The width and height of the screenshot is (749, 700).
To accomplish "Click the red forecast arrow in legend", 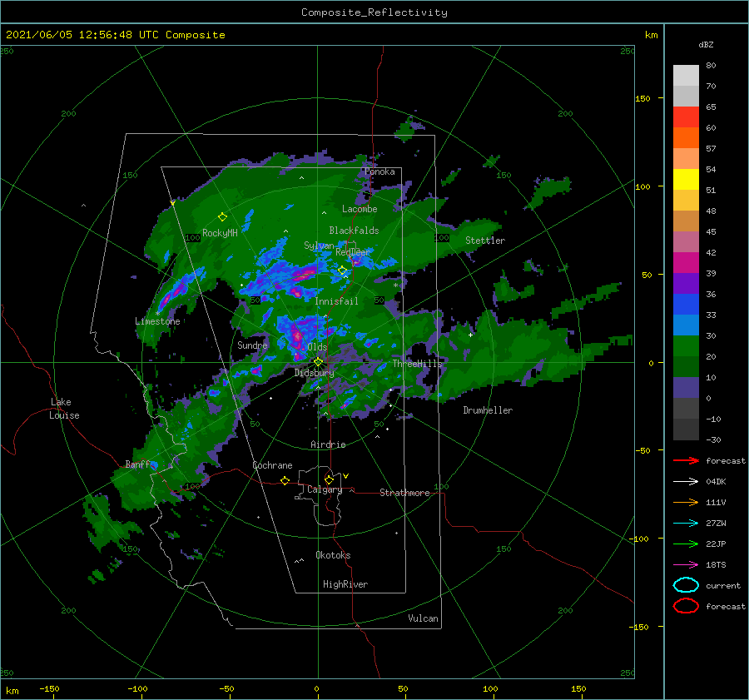I will [686, 460].
